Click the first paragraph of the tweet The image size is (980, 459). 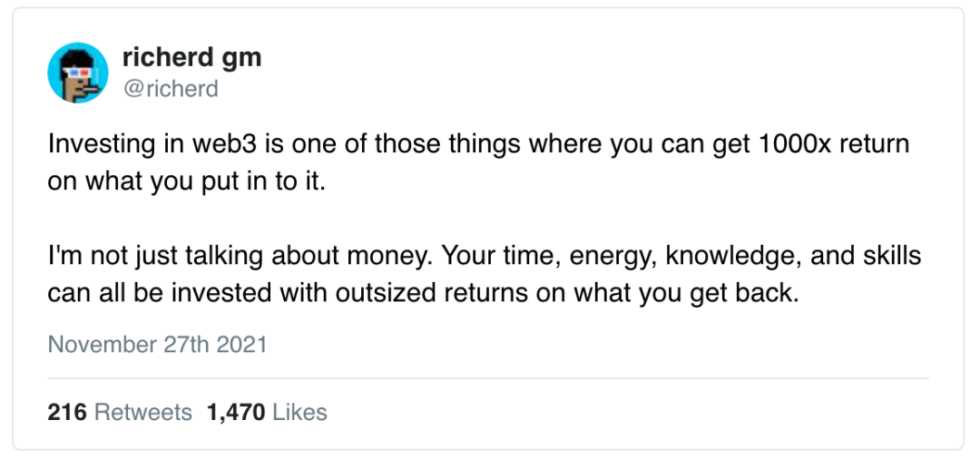(x=454, y=163)
